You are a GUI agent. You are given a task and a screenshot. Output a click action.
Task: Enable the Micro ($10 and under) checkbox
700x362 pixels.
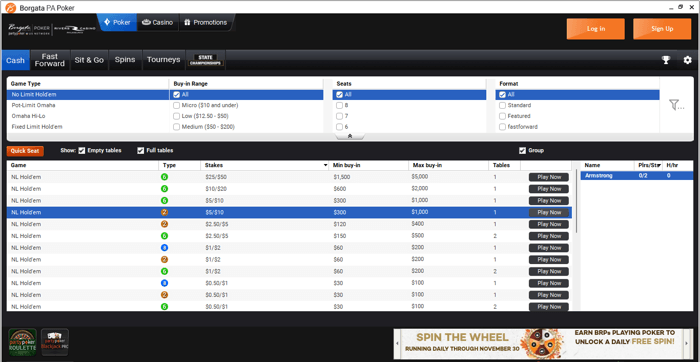click(x=176, y=105)
